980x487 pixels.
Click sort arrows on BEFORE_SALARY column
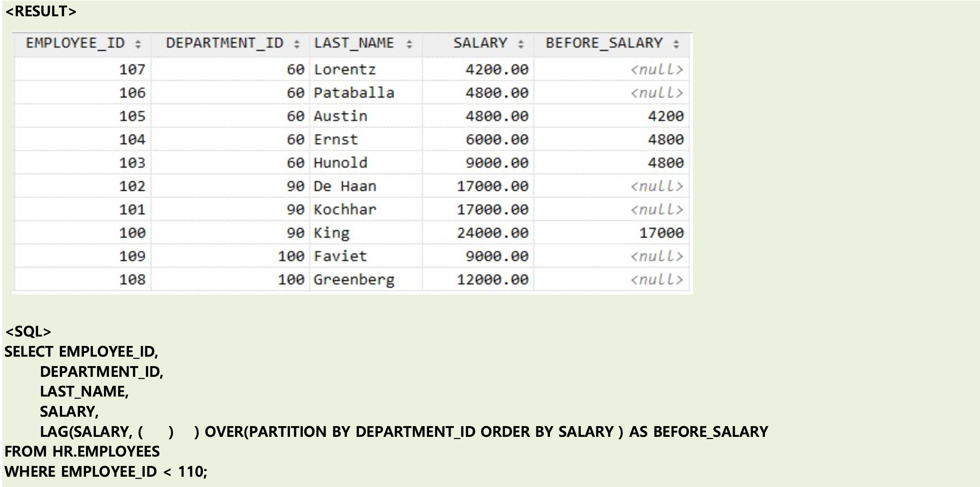pyautogui.click(x=676, y=44)
